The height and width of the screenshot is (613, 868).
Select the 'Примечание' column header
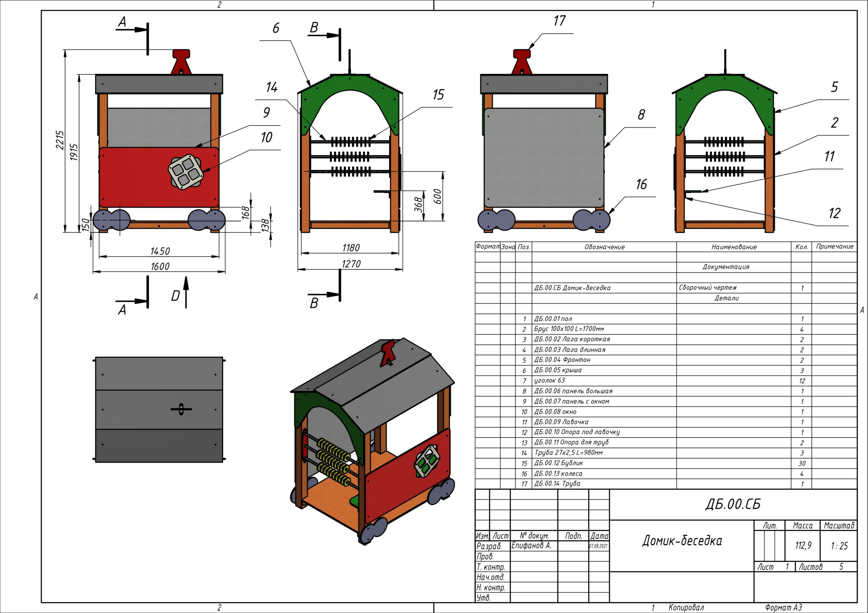click(x=835, y=246)
